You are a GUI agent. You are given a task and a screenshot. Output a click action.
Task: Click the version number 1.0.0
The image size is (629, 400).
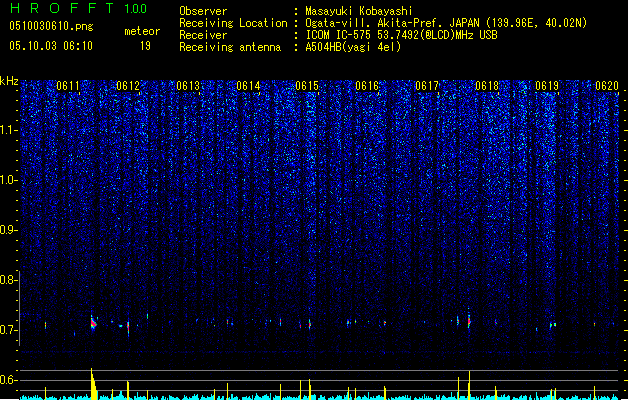135,9
